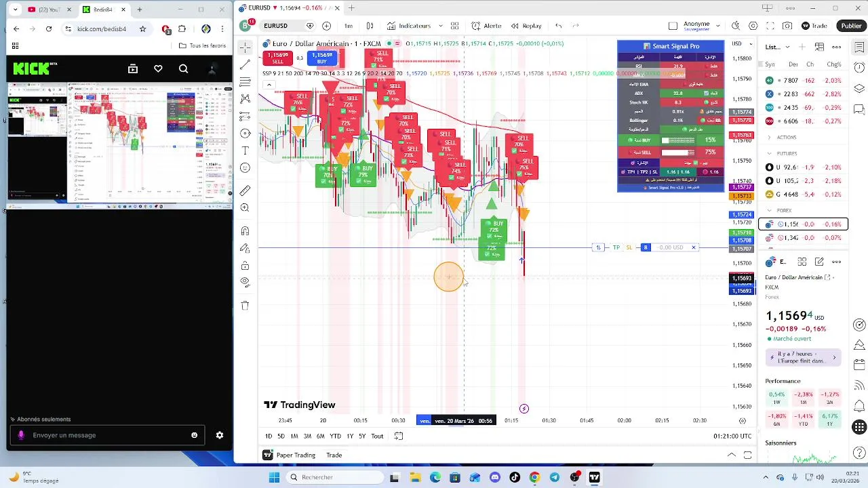Click the add symbol compare plus icon
Screen dimensions: 868x488
[x=327, y=26]
